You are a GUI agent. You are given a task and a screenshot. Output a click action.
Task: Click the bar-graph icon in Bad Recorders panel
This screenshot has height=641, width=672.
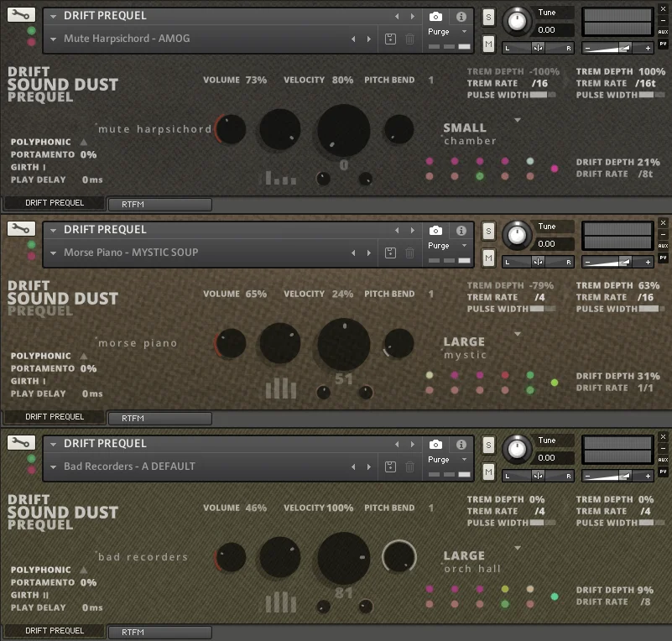(x=281, y=602)
